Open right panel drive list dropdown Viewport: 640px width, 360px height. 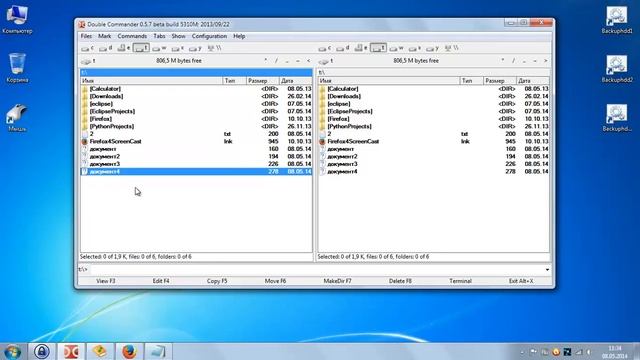[x=326, y=61]
